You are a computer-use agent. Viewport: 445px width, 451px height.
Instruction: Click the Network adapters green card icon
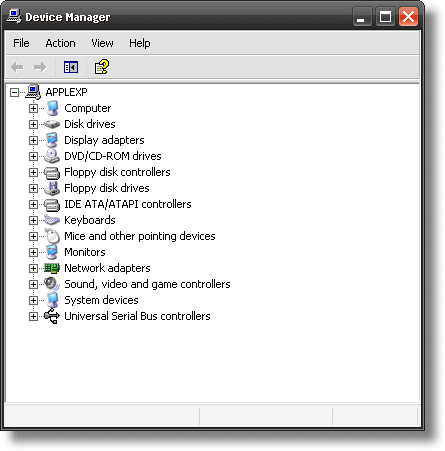(x=52, y=268)
